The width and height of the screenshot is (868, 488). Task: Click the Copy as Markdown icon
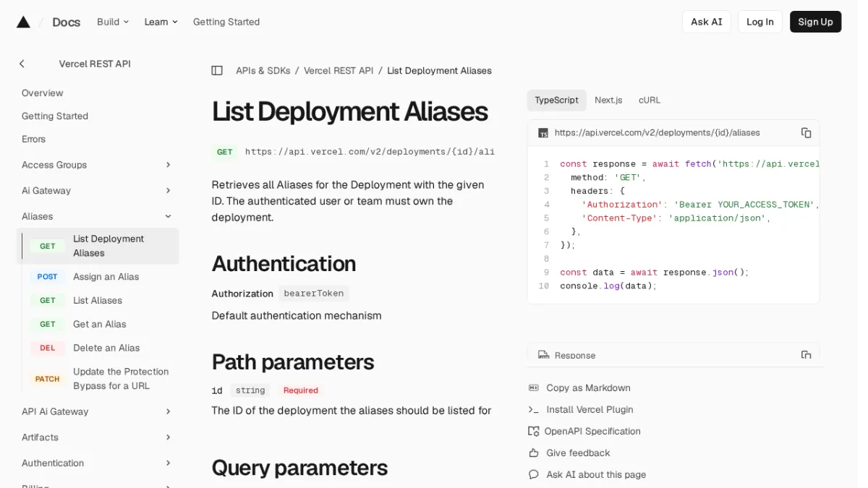[534, 388]
